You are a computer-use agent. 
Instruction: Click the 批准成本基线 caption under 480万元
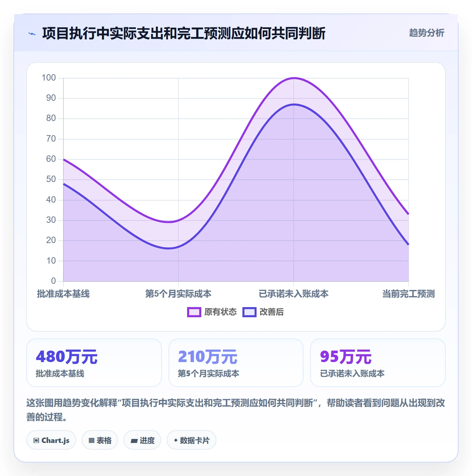pyautogui.click(x=60, y=374)
